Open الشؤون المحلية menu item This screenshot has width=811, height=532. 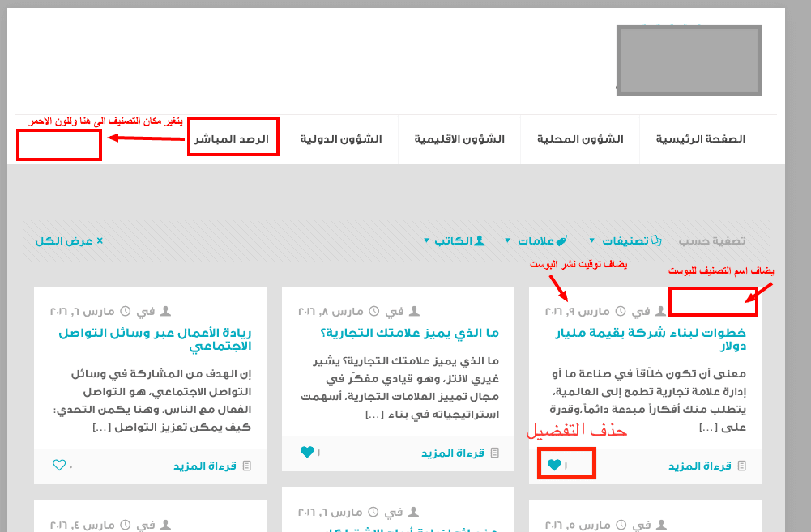click(x=580, y=139)
